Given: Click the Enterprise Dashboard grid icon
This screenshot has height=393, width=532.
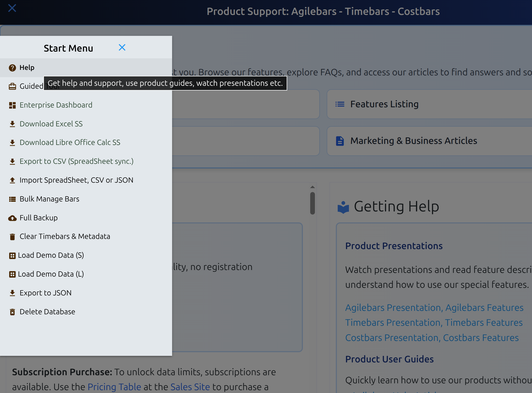Looking at the screenshot, I should coord(12,105).
